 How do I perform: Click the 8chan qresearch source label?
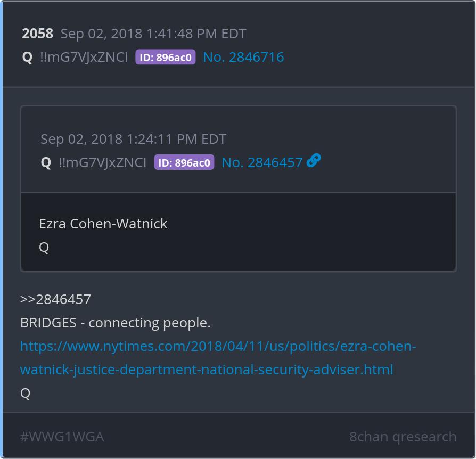coord(403,437)
